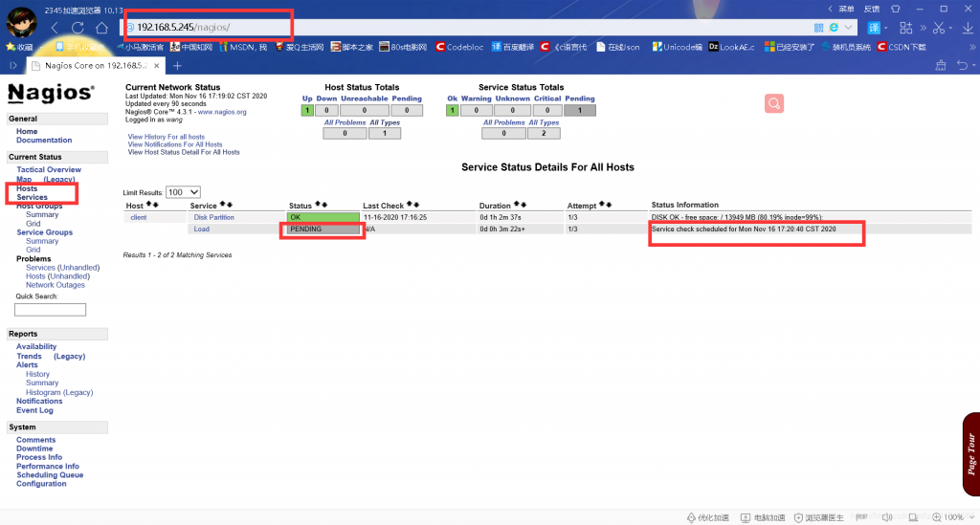Click View History For all hosts
The image size is (980, 525).
166,137
